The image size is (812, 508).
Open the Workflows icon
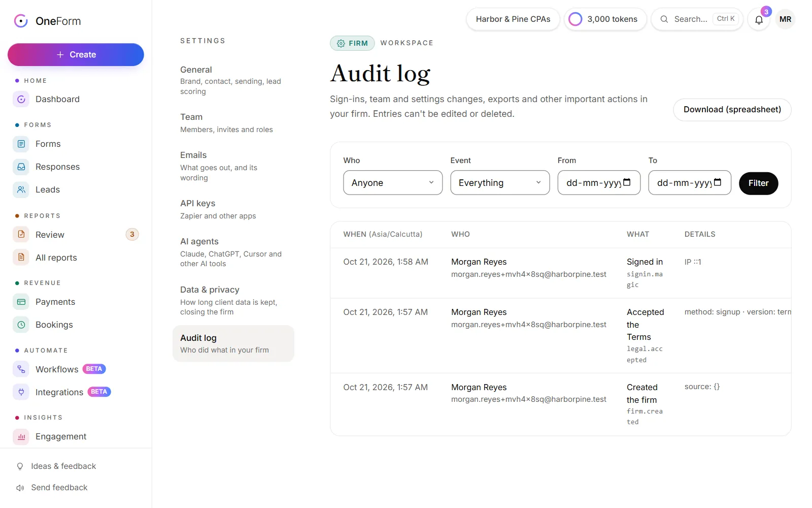tap(21, 369)
